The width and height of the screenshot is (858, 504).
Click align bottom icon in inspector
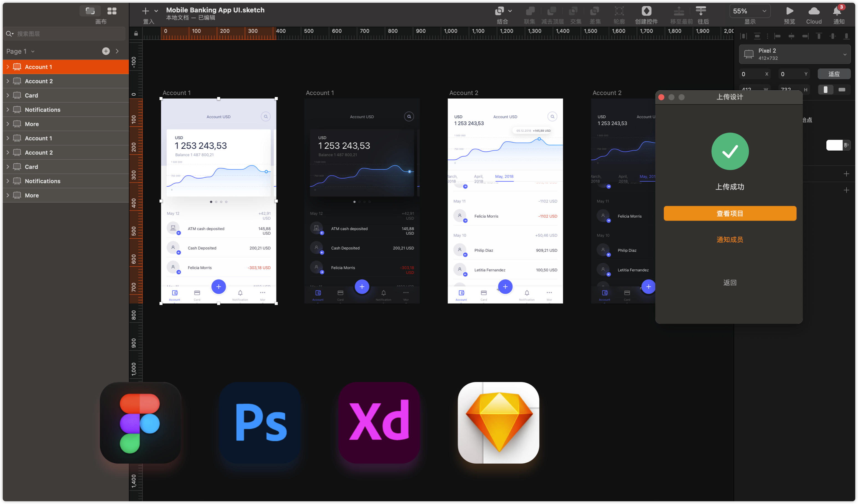[846, 36]
